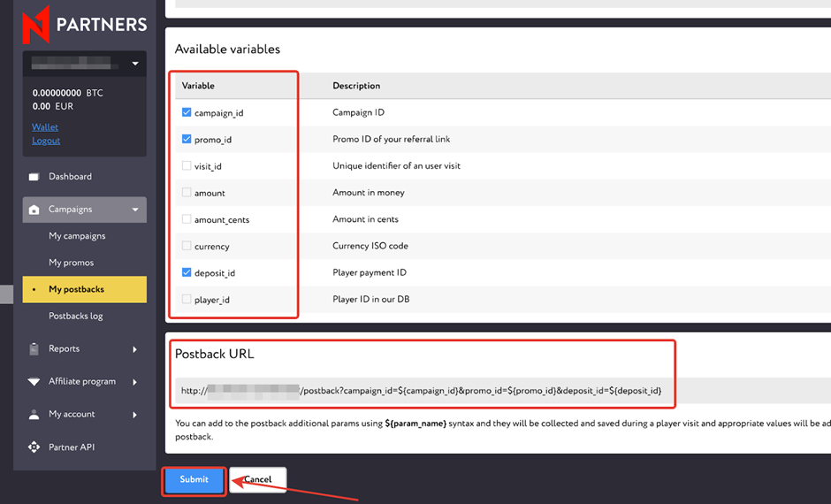The width and height of the screenshot is (831, 504).
Task: Open Postbacks log menu item
Action: pyautogui.click(x=76, y=317)
